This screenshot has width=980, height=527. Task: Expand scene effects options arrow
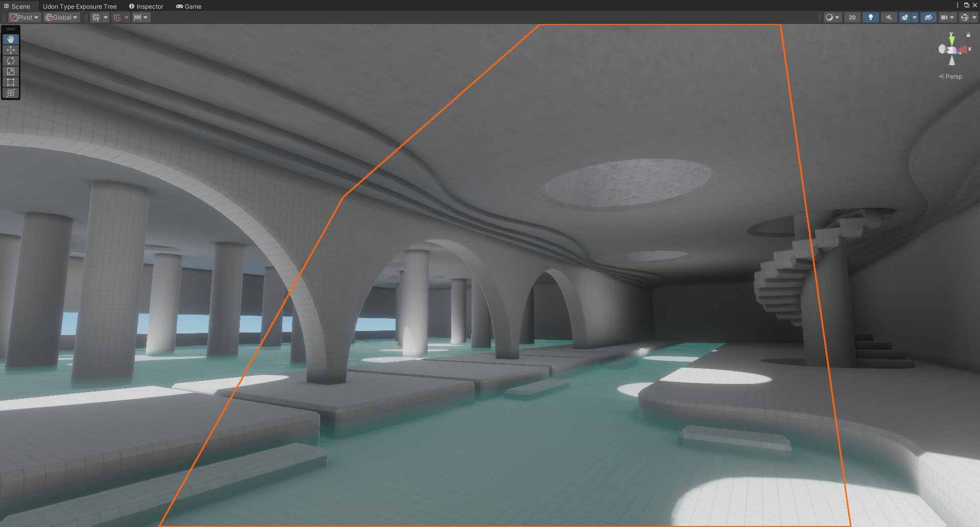click(915, 17)
